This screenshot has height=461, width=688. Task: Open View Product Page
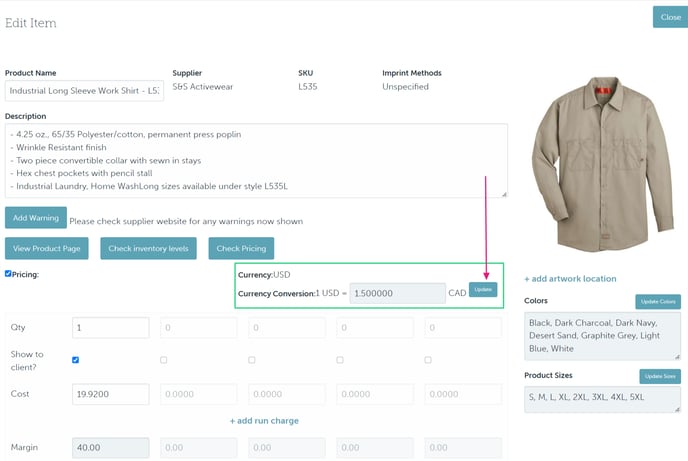[x=47, y=248]
